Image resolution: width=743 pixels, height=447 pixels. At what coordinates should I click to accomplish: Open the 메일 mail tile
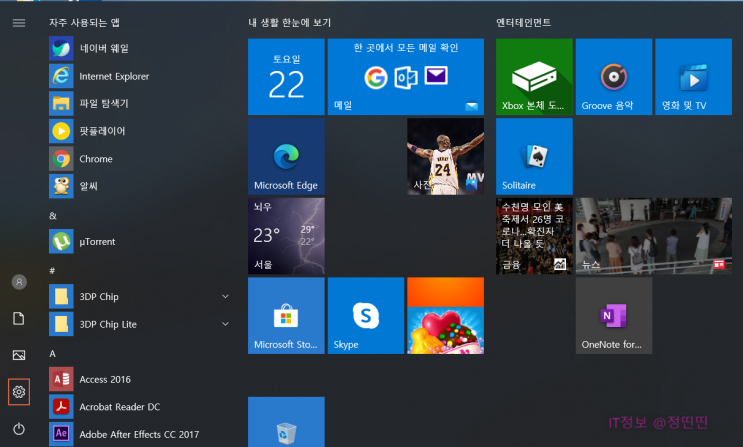point(406,77)
